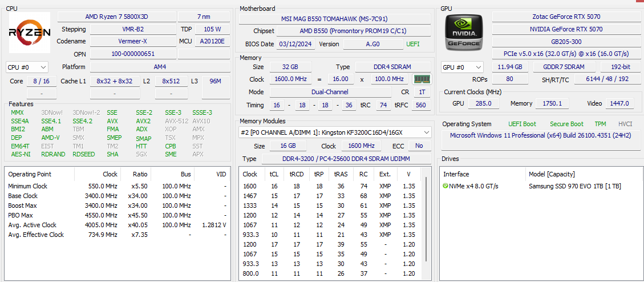
Task: Select the Minimum Clock row
Action: [118, 186]
